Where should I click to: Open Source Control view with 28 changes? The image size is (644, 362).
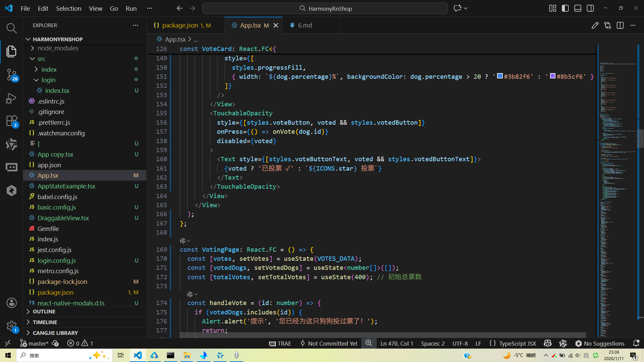tap(11, 74)
